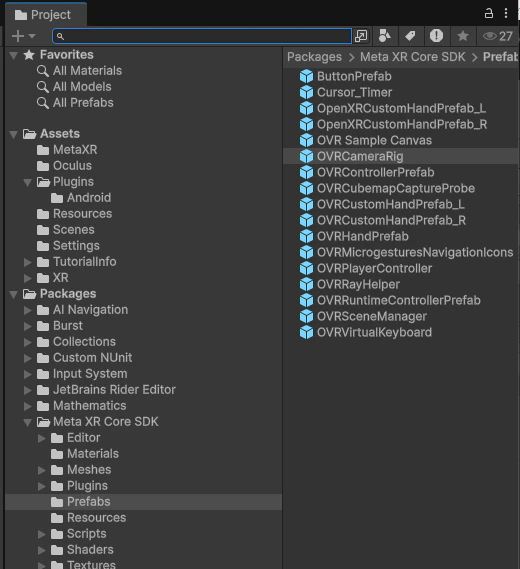Expand the Input System package
520x569 pixels.
click(28, 374)
